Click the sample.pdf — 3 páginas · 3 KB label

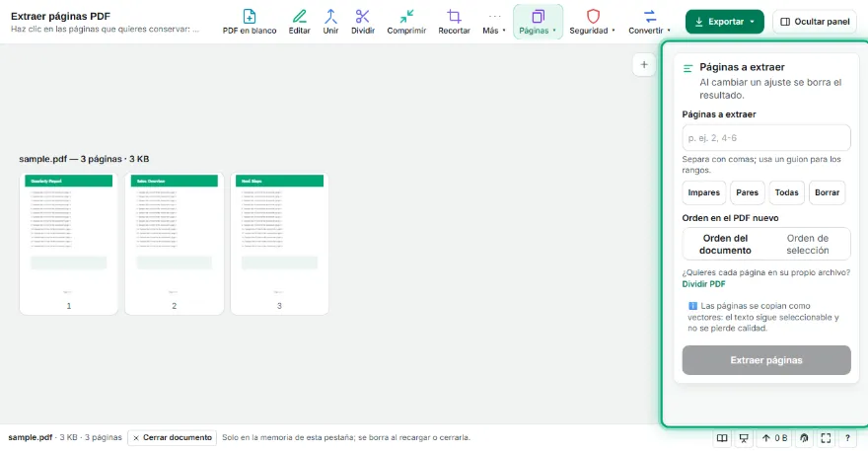(x=84, y=159)
